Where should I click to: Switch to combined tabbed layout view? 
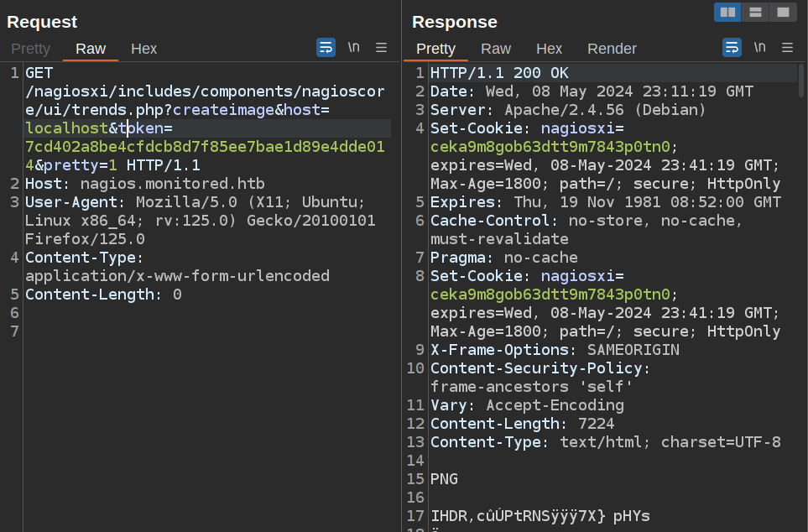click(783, 13)
